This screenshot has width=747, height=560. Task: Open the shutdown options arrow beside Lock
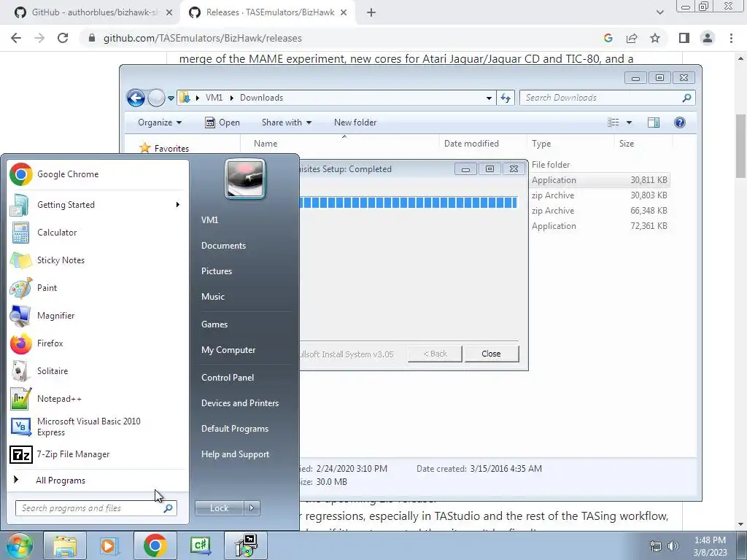point(252,508)
